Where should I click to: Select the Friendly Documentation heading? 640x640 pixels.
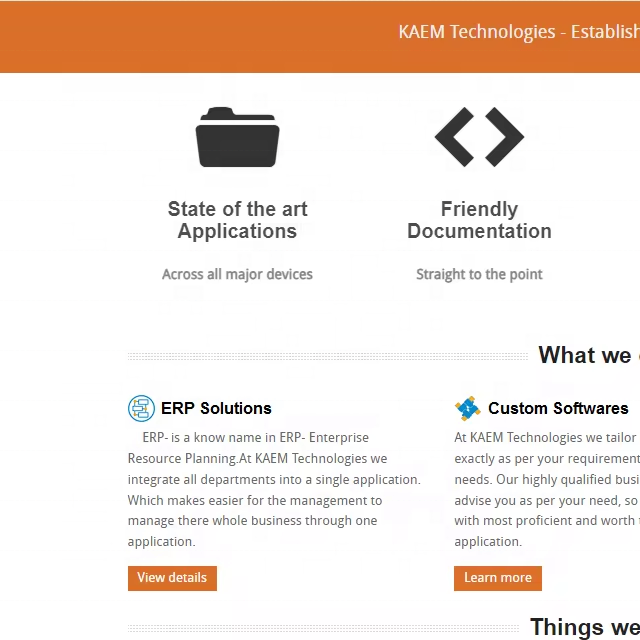[x=479, y=220]
